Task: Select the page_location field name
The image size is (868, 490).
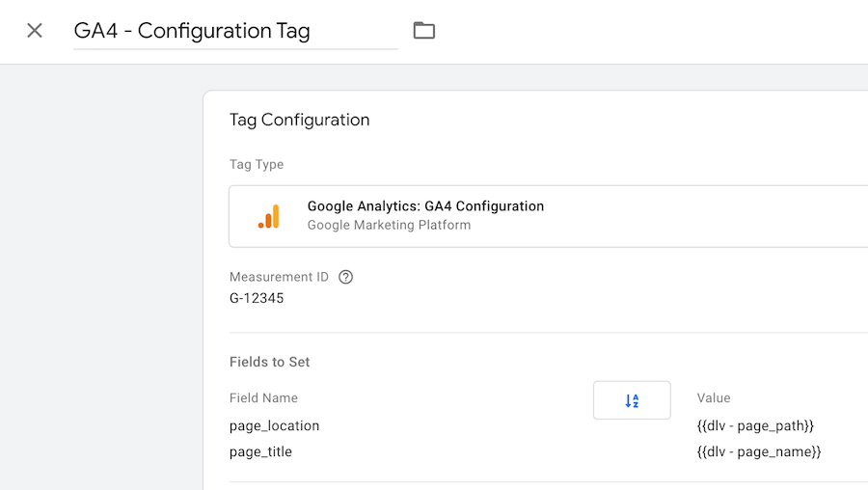Action: pos(274,425)
